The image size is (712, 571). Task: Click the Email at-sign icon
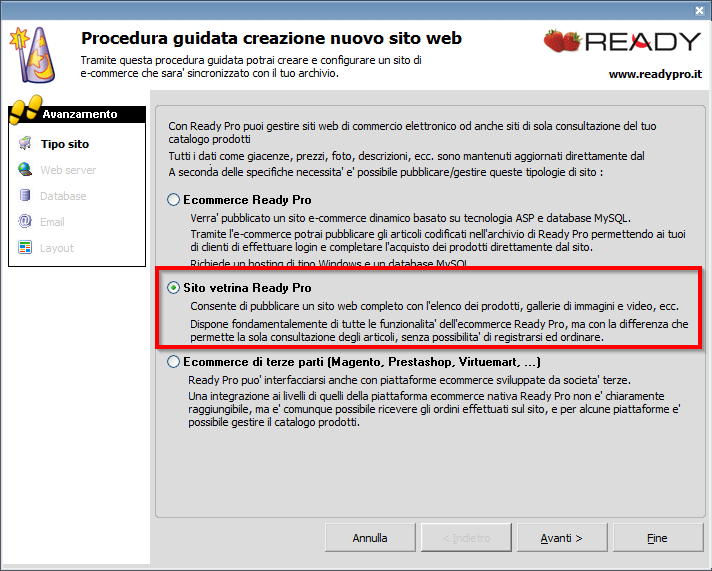pos(25,221)
